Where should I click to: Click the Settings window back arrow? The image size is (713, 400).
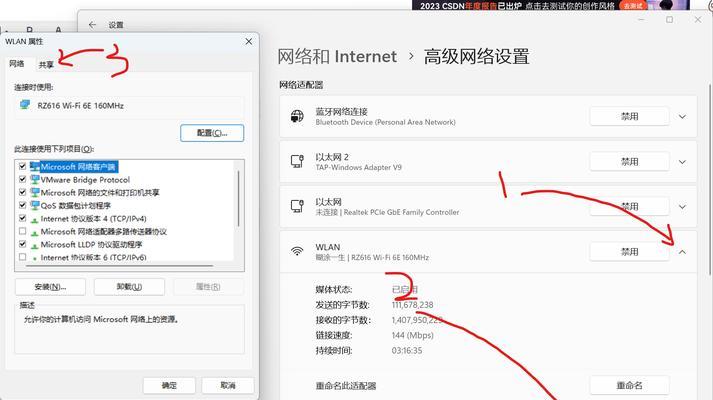click(93, 25)
